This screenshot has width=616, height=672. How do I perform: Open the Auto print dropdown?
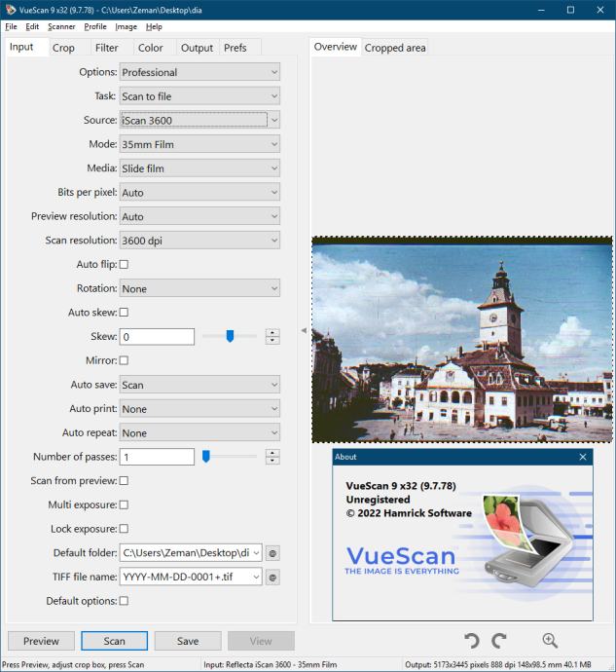click(x=199, y=409)
